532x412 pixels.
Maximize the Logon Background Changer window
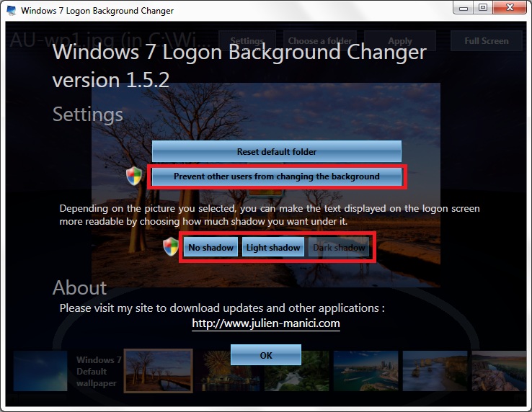[x=483, y=7]
